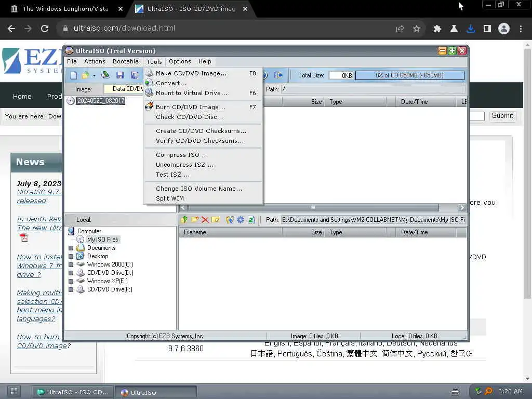Expand the Windows 2000(C:) node
532x399 pixels.
click(x=71, y=264)
